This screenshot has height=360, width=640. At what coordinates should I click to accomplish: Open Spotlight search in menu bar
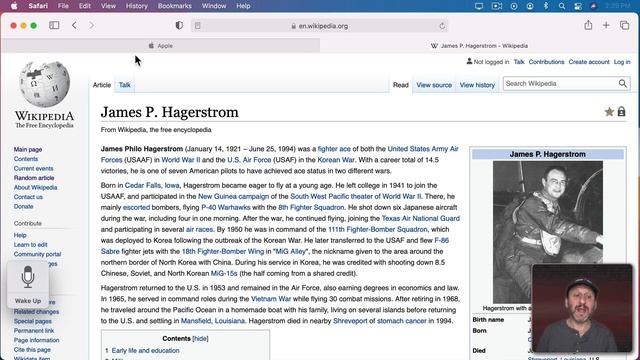(x=562, y=6)
